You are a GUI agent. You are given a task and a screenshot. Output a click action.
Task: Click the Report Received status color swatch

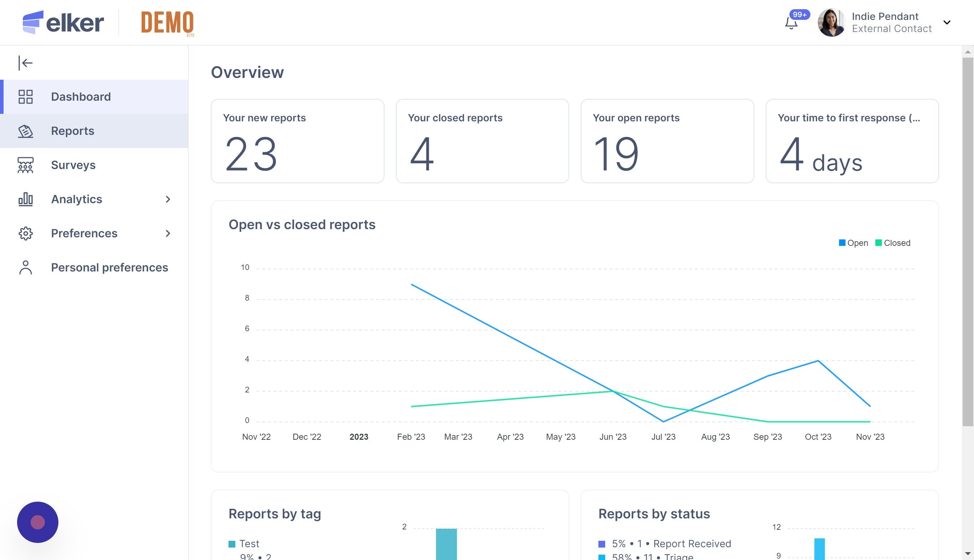click(x=602, y=544)
